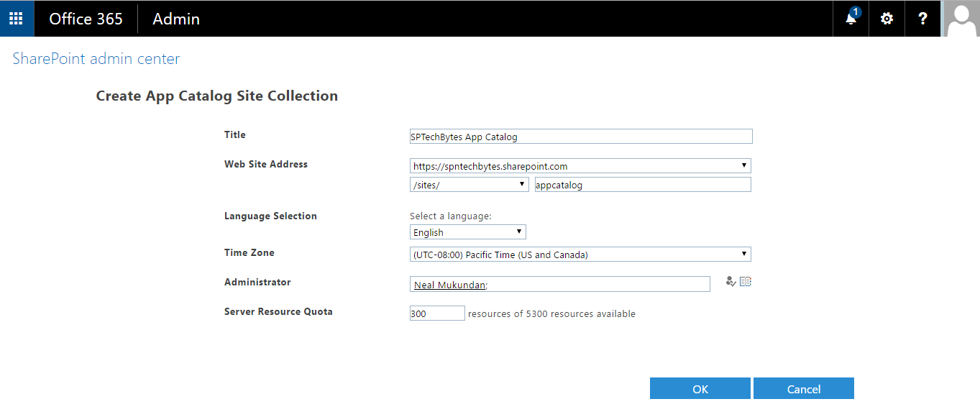Click the appcatalog URL name field
This screenshot has height=417, width=980.
click(643, 185)
